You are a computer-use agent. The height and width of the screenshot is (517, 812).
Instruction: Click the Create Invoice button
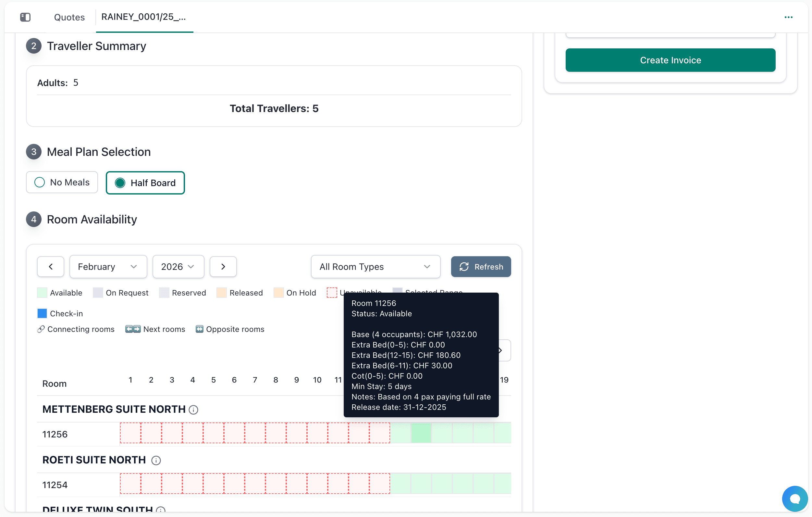coord(671,60)
